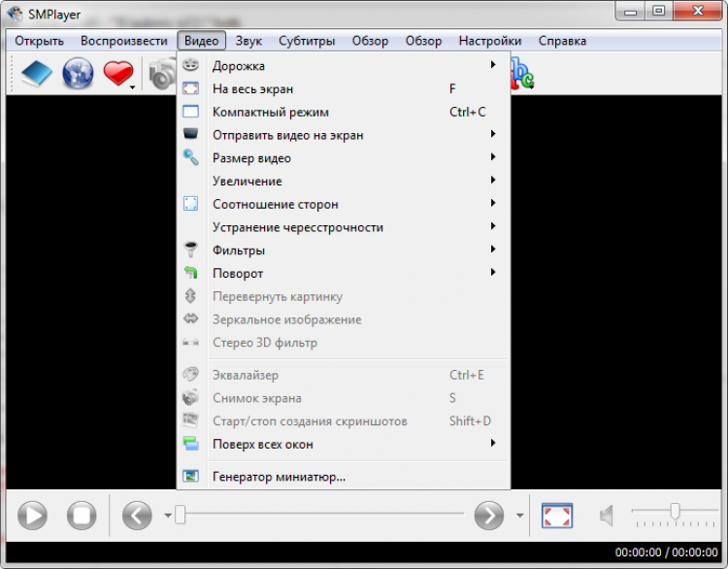Toggle mute with the speaker icon
The height and width of the screenshot is (569, 728).
click(607, 516)
